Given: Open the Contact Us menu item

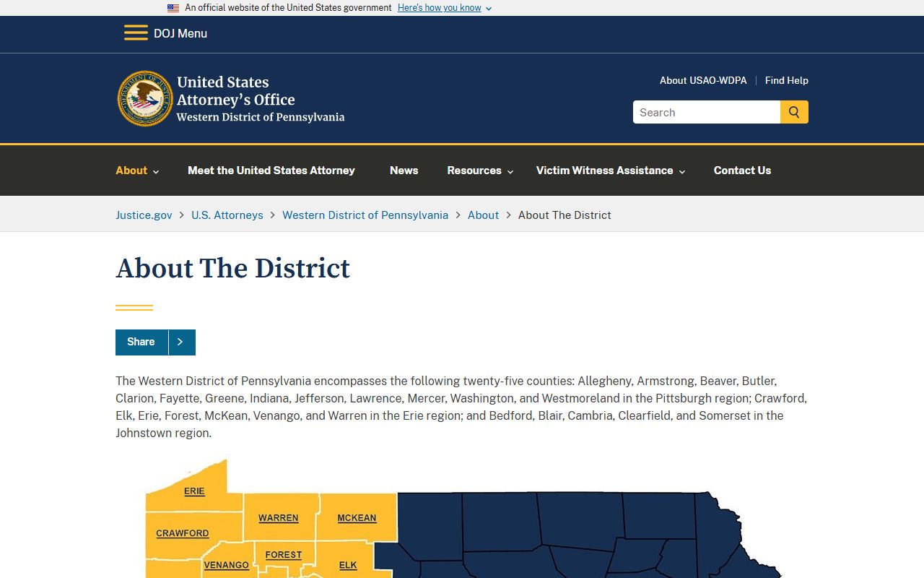Looking at the screenshot, I should pyautogui.click(x=742, y=171).
